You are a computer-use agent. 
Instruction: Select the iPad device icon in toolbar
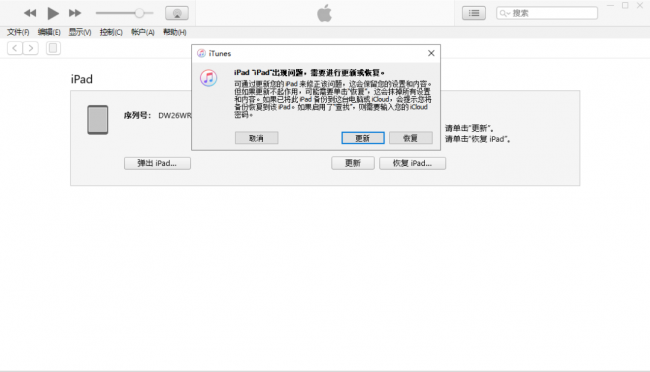[53, 48]
